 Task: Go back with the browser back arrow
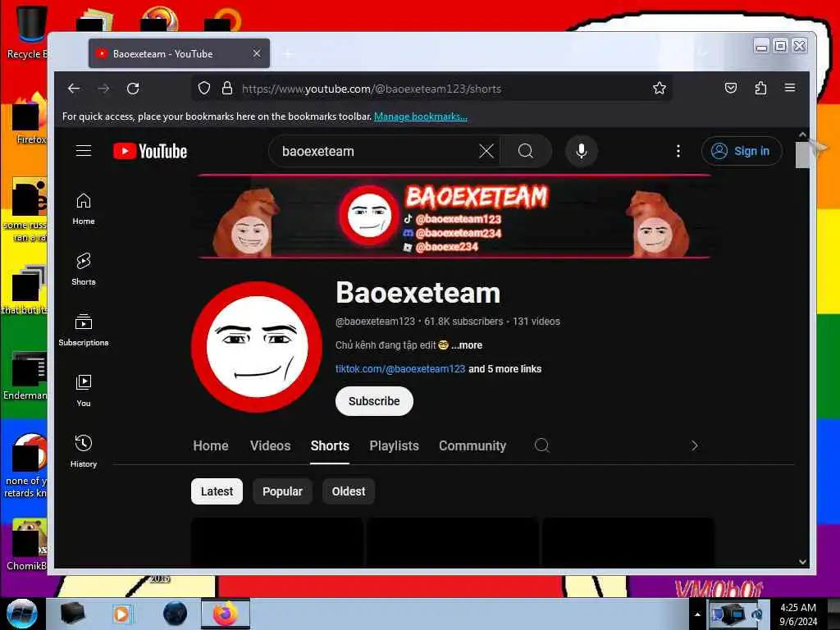[x=74, y=89]
